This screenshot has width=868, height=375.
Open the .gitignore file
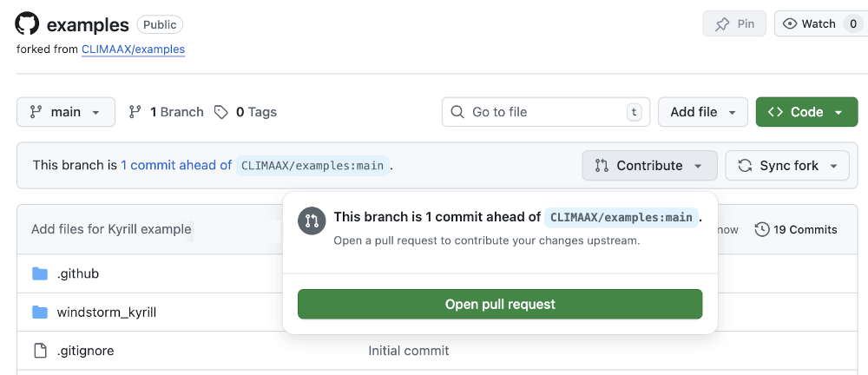[85, 351]
